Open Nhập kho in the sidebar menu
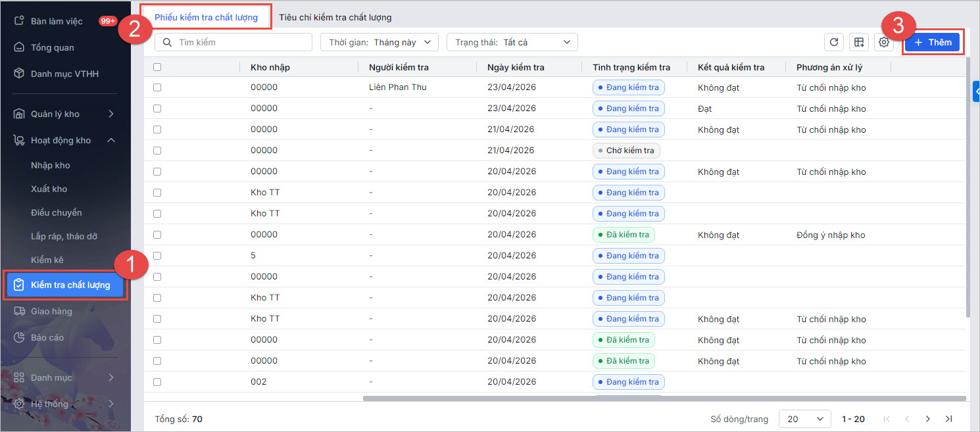The width and height of the screenshot is (980, 432). coord(50,165)
